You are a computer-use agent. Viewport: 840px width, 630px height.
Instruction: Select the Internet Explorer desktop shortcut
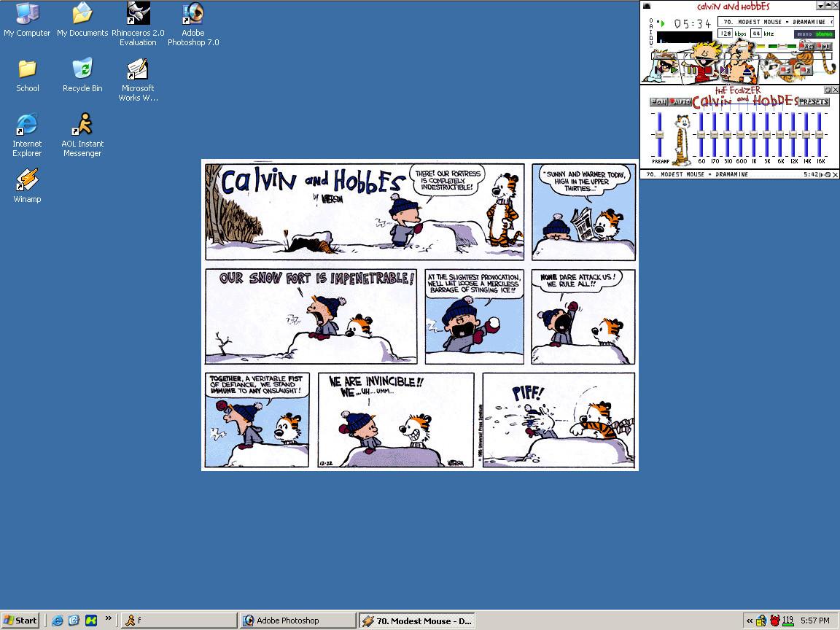click(27, 135)
